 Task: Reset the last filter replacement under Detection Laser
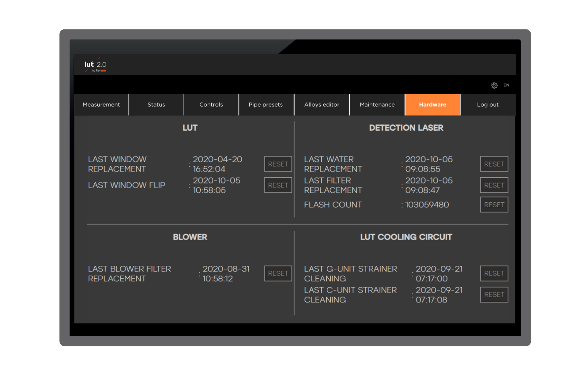point(494,185)
